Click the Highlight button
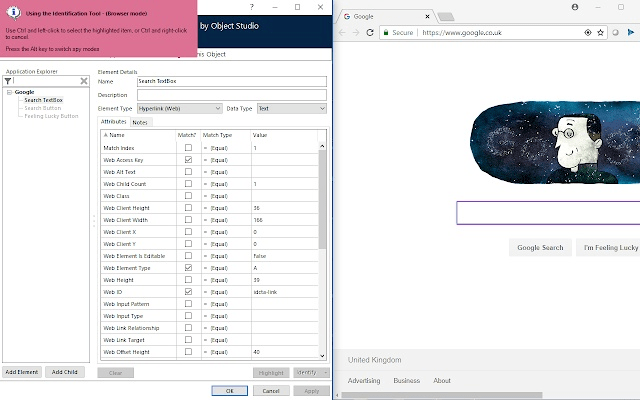Image resolution: width=640 pixels, height=400 pixels. [x=271, y=373]
